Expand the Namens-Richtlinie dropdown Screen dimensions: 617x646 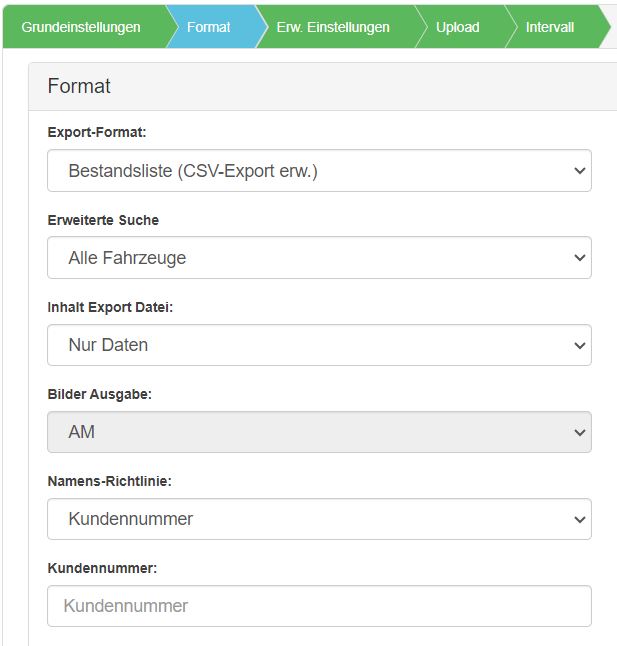point(319,519)
